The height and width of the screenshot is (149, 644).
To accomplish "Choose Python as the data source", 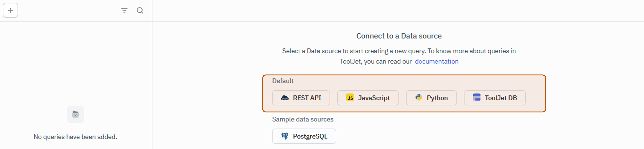I will [431, 98].
